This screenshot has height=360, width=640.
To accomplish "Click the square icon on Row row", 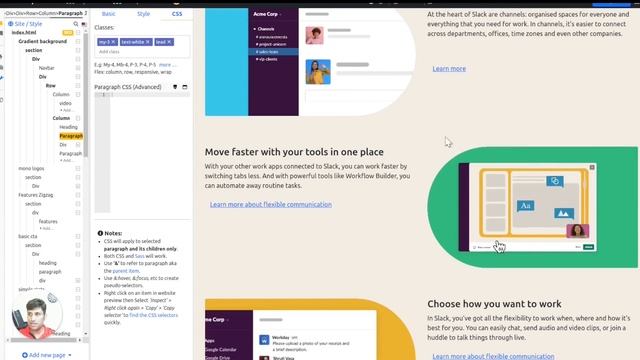I will (x=78, y=86).
